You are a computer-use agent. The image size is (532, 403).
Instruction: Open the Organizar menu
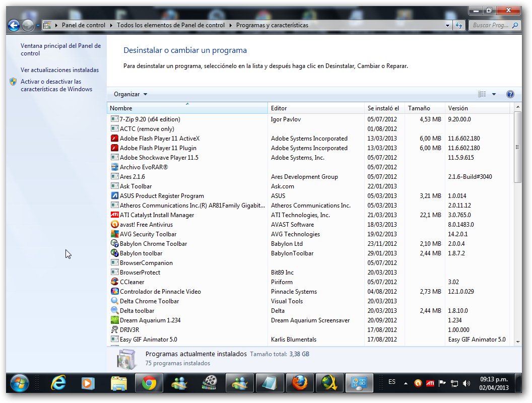coord(130,94)
